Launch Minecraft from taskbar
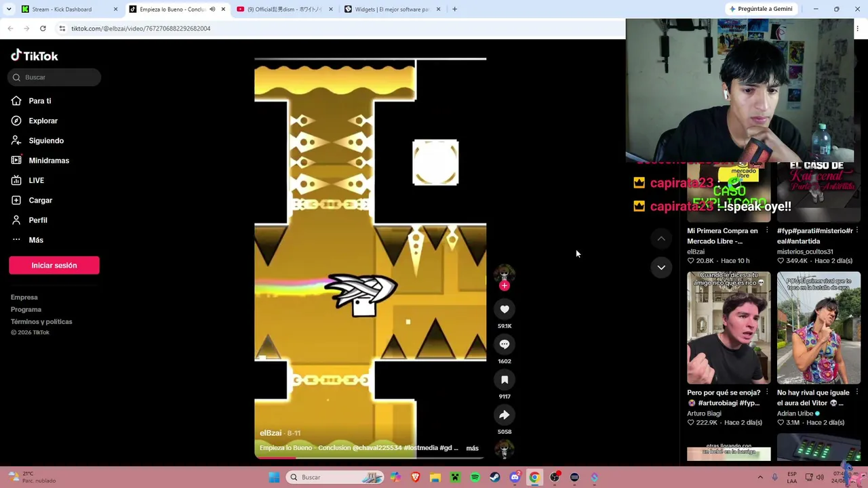Image resolution: width=868 pixels, height=488 pixels. (455, 477)
